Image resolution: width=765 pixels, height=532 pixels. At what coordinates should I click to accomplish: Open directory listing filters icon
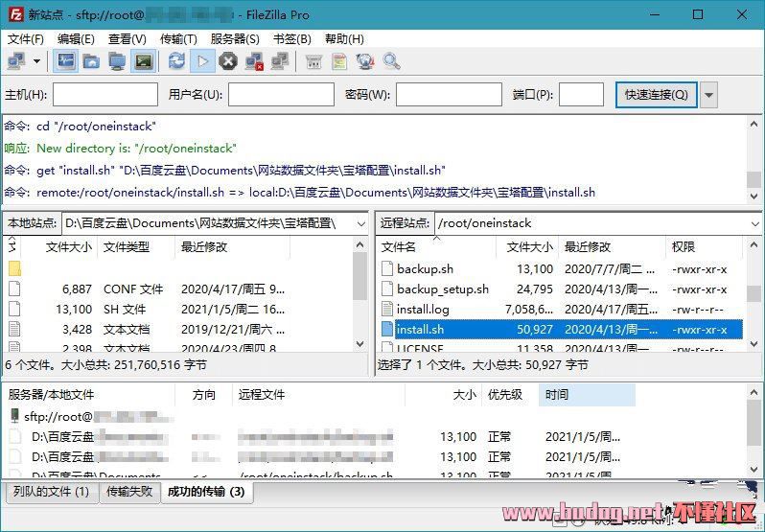click(x=313, y=62)
